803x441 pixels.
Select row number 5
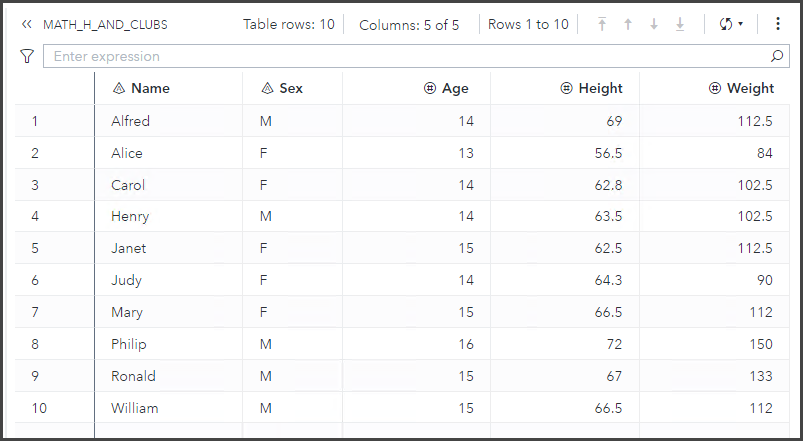point(35,248)
